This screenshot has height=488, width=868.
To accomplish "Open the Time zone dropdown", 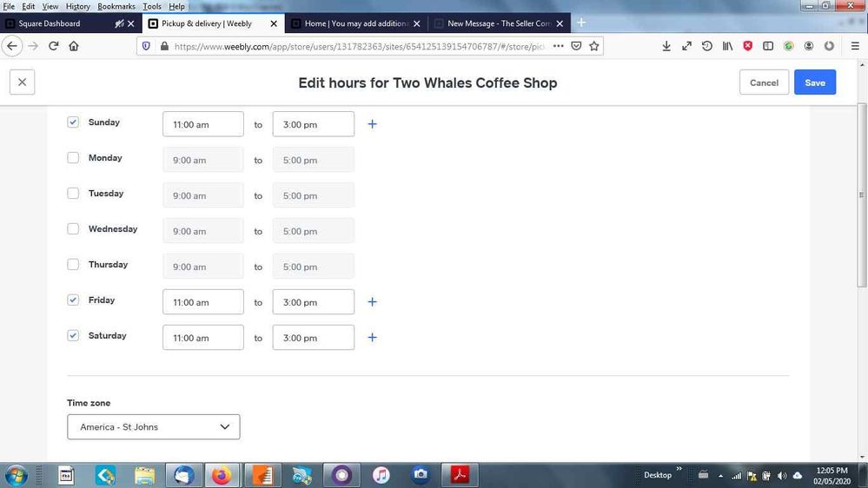I will click(x=154, y=427).
